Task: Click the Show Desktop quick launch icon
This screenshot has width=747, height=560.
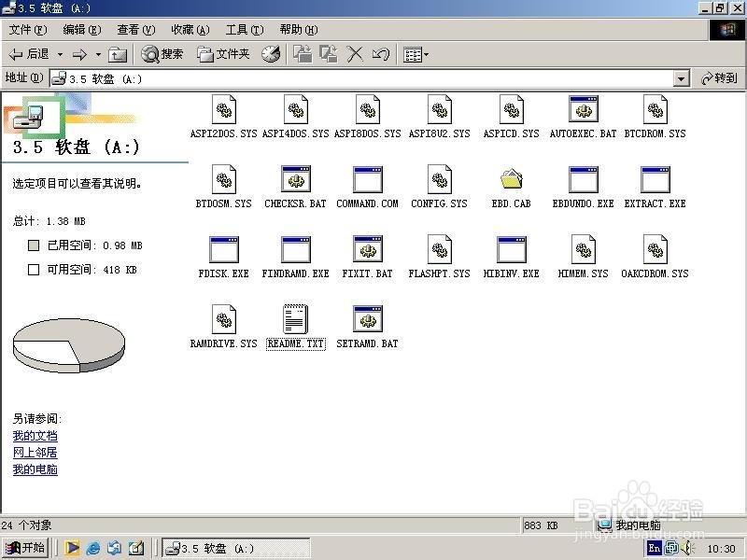Action: [x=135, y=548]
